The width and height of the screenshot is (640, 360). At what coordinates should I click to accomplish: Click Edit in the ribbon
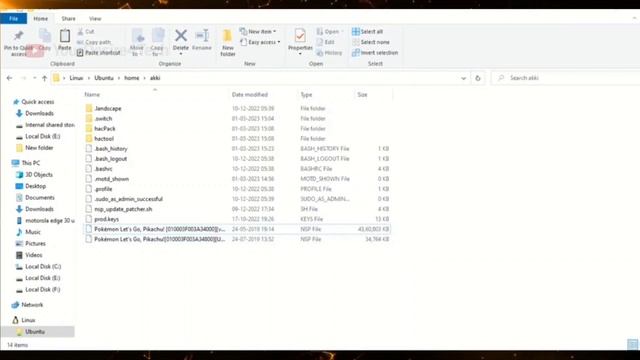point(326,42)
